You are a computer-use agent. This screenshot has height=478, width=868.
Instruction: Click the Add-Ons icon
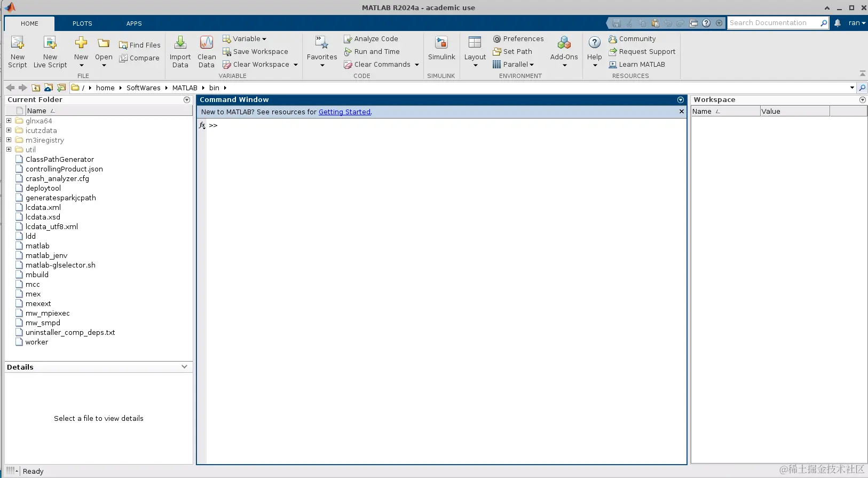point(564,43)
